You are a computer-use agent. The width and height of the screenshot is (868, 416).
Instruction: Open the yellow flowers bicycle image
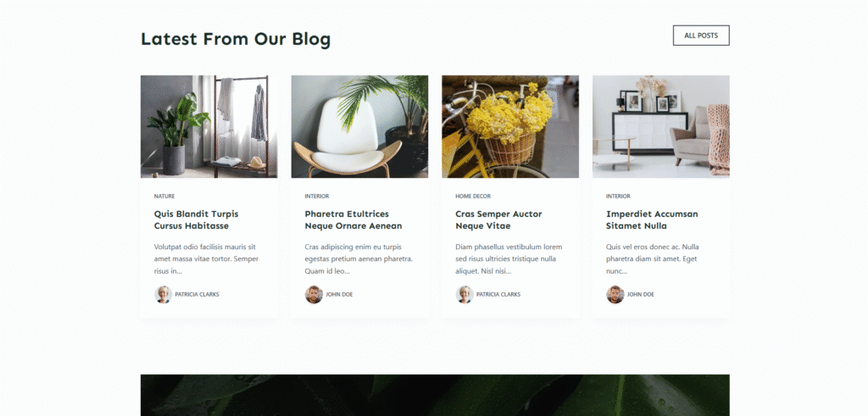[510, 127]
